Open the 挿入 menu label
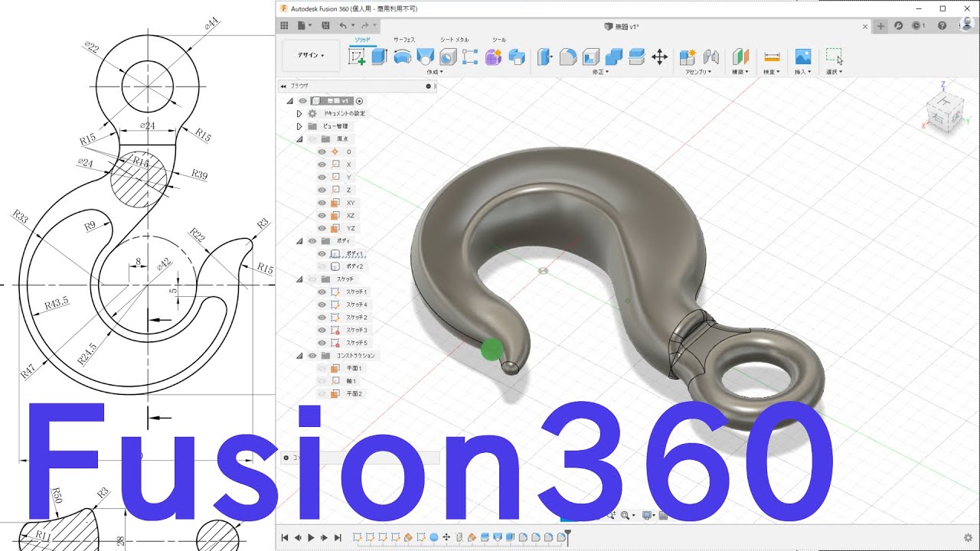This screenshot has height=551, width=980. [802, 72]
